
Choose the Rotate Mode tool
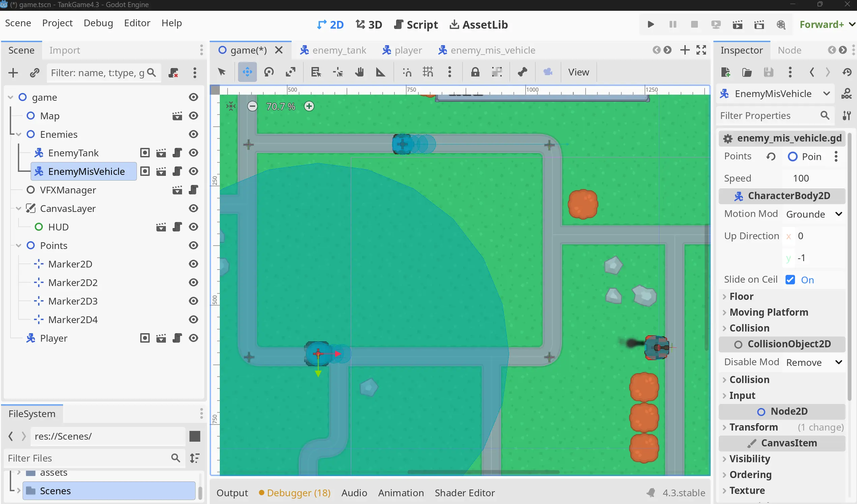tap(269, 72)
